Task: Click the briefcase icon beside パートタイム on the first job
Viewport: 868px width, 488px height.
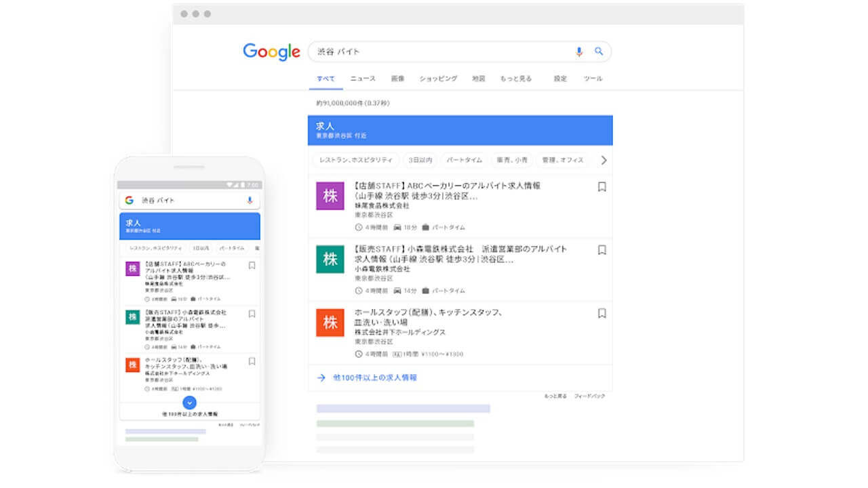Action: [425, 227]
